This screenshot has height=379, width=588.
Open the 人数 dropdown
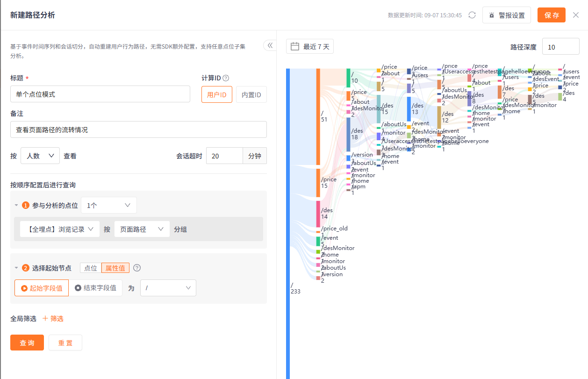[x=40, y=156]
